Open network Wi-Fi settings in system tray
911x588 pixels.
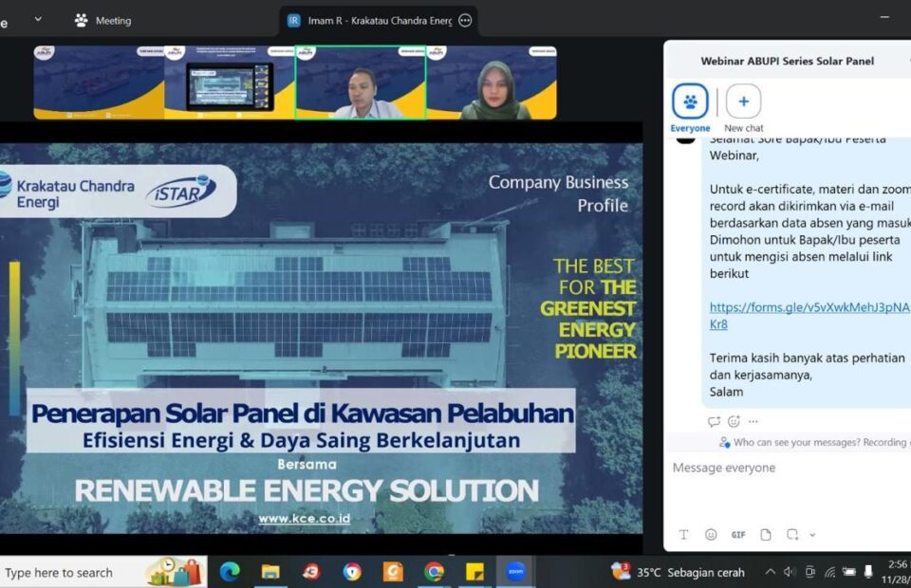coord(829,572)
